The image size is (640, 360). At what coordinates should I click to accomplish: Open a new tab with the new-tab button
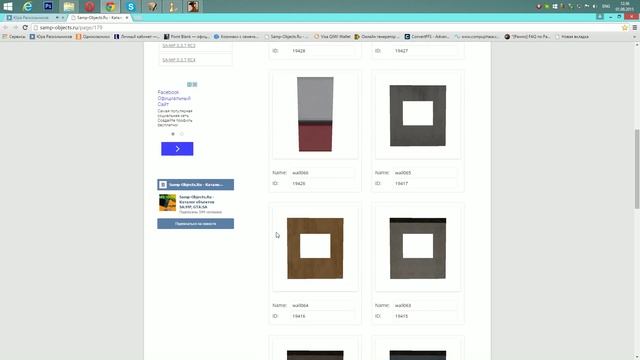click(x=138, y=18)
